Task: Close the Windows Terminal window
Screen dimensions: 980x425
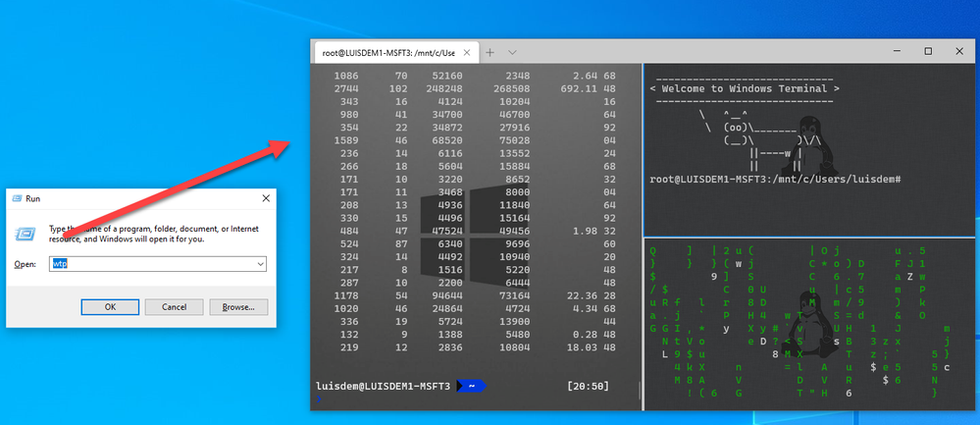Action: pyautogui.click(x=959, y=51)
